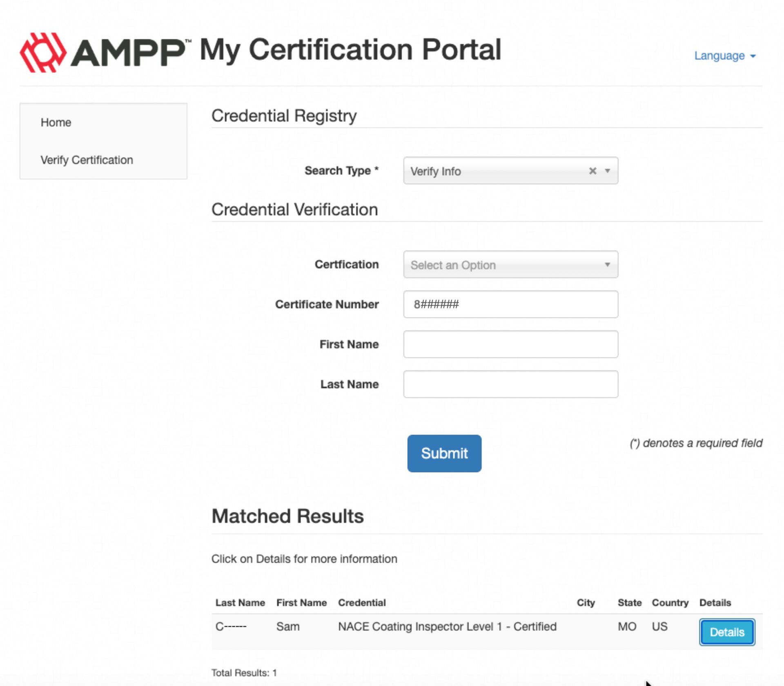Click the Last Name column header
The width and height of the screenshot is (784, 686).
tap(240, 603)
